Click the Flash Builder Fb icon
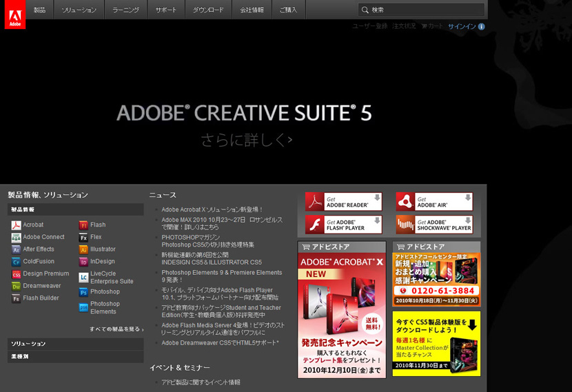This screenshot has height=392, width=572. click(16, 298)
